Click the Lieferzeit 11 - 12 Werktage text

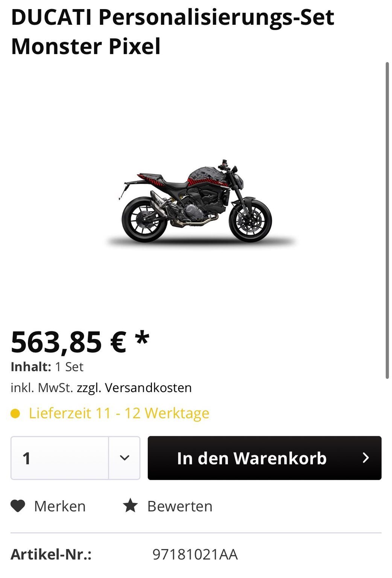tap(119, 414)
